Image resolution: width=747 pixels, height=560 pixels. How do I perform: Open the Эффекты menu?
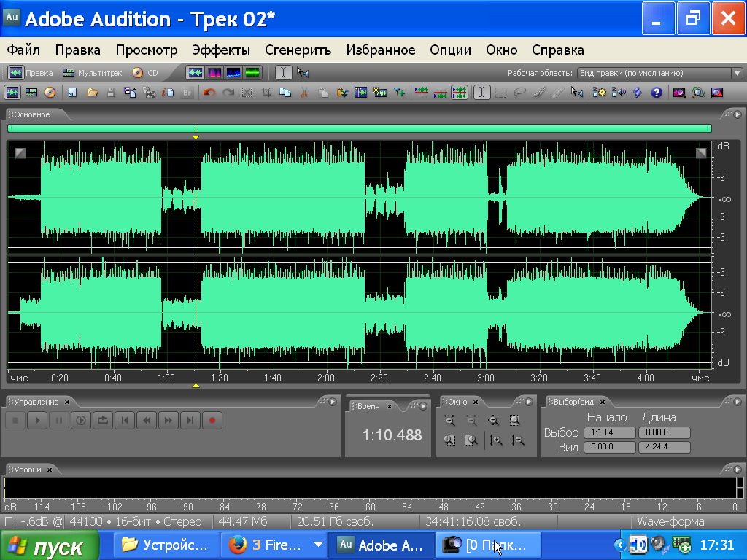tap(221, 50)
